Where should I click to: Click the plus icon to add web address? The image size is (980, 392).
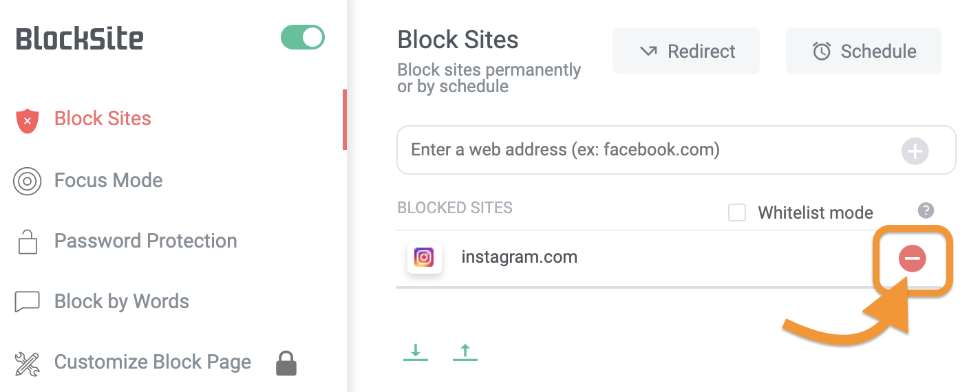point(915,151)
